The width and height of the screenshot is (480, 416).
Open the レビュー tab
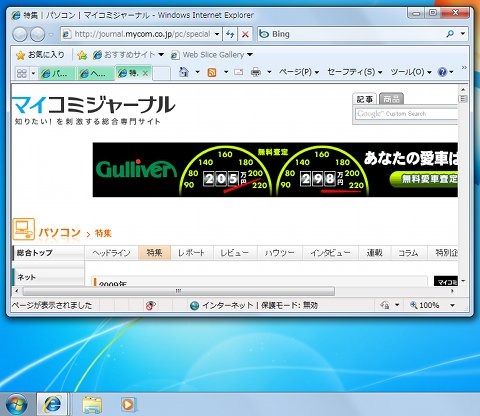(235, 253)
